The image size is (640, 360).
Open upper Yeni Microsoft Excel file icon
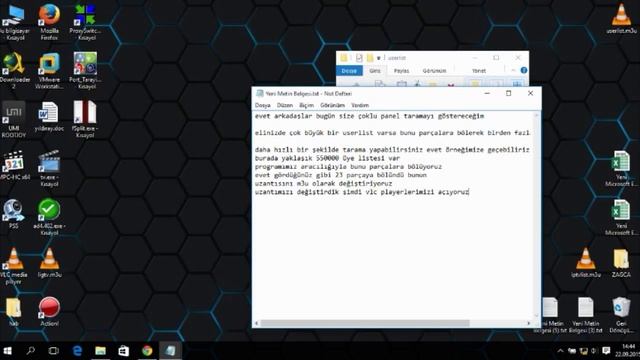(x=621, y=168)
